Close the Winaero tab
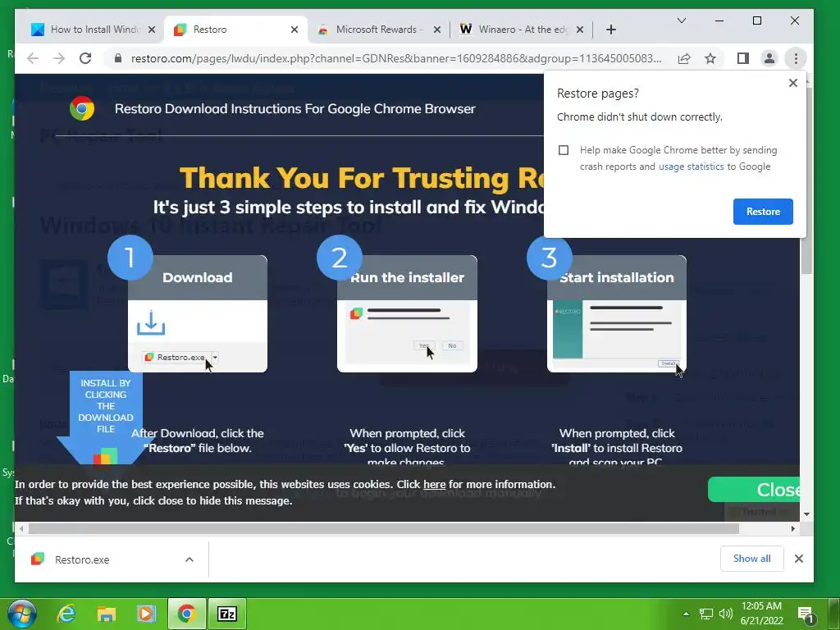 coord(580,30)
